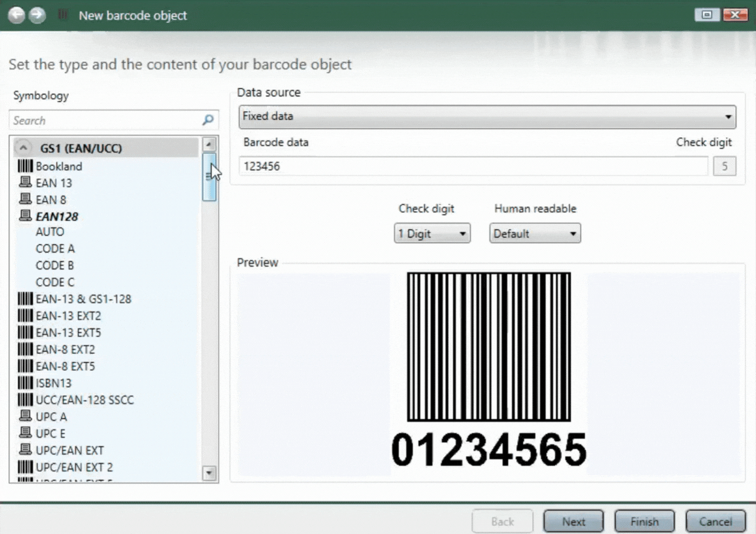Open the Check digit dropdown
Image resolution: width=756 pixels, height=534 pixels.
coord(432,234)
